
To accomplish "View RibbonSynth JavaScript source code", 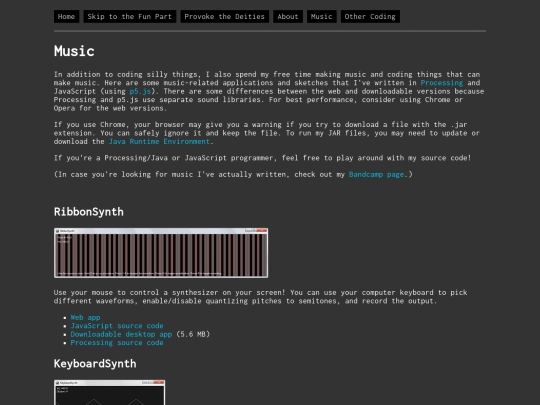I will pos(117,326).
